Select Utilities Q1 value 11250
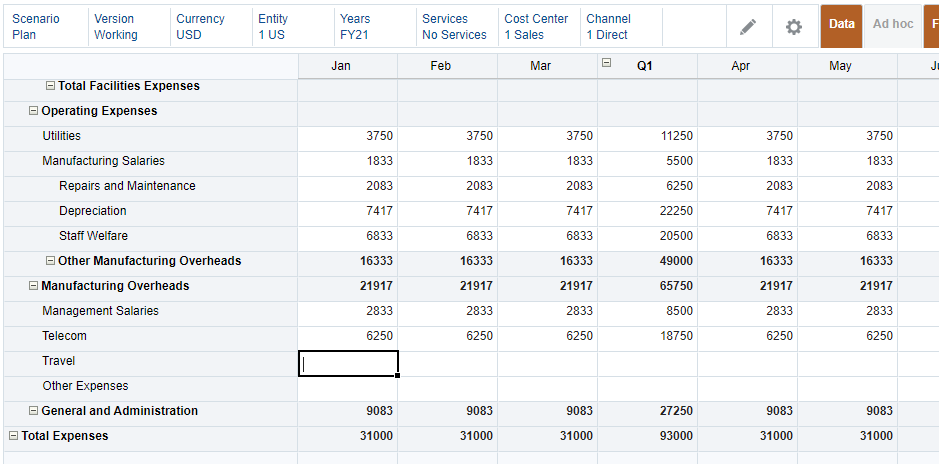 click(x=647, y=139)
